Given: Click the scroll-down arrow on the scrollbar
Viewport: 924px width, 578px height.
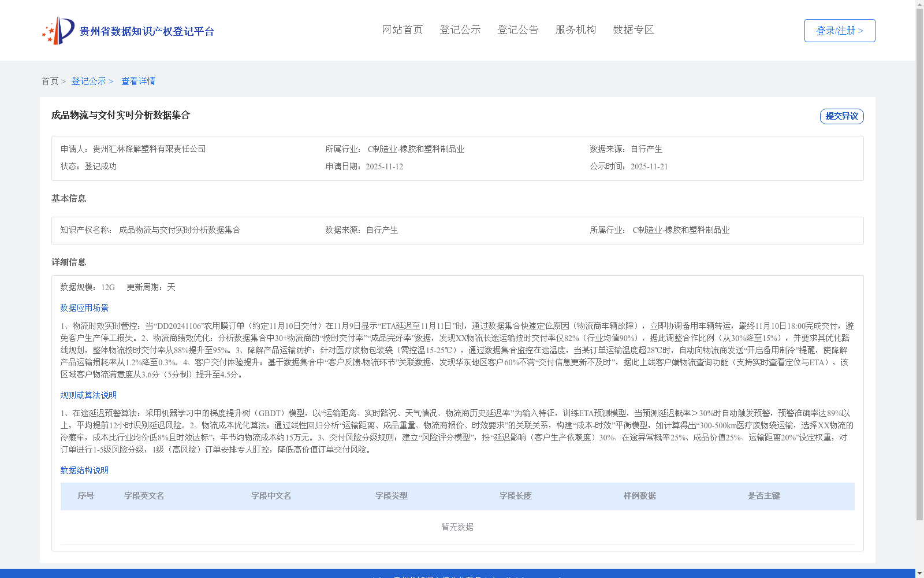Looking at the screenshot, I should (x=919, y=573).
